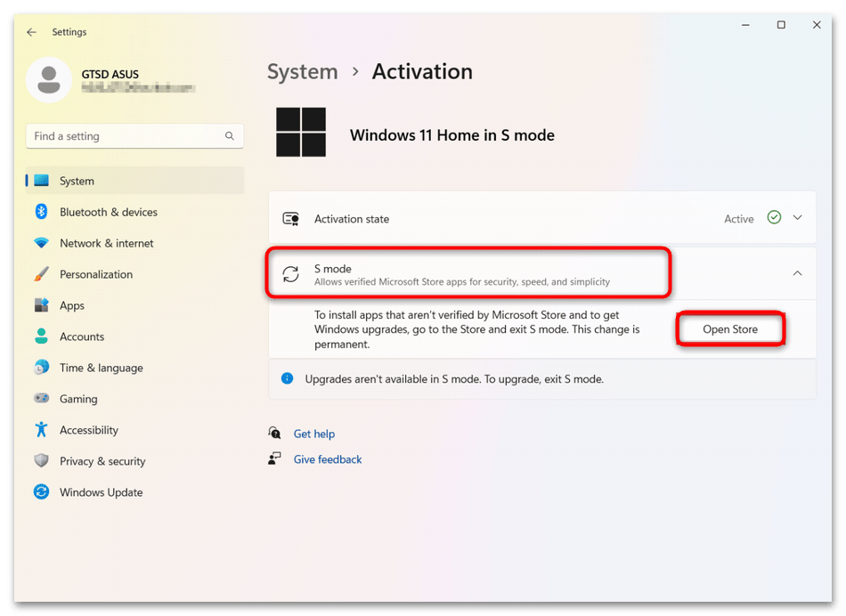The image size is (846, 616).
Task: Click the S mode refresh icon
Action: [x=291, y=274]
